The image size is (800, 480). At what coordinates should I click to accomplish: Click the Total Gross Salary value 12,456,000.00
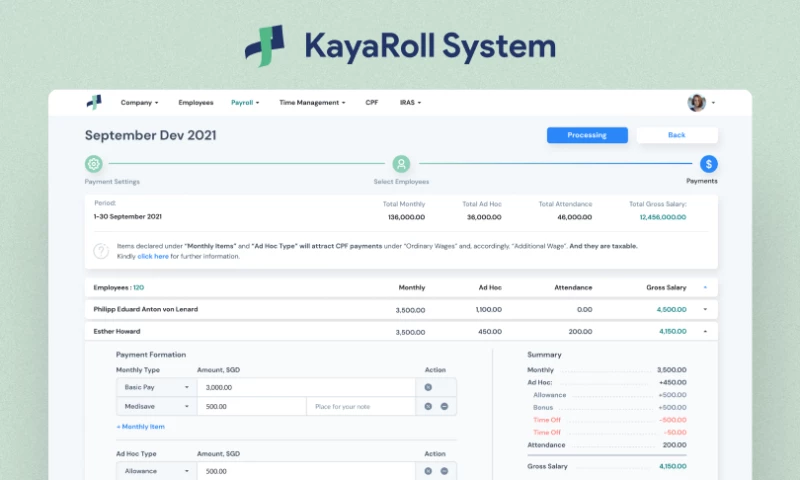(x=663, y=217)
